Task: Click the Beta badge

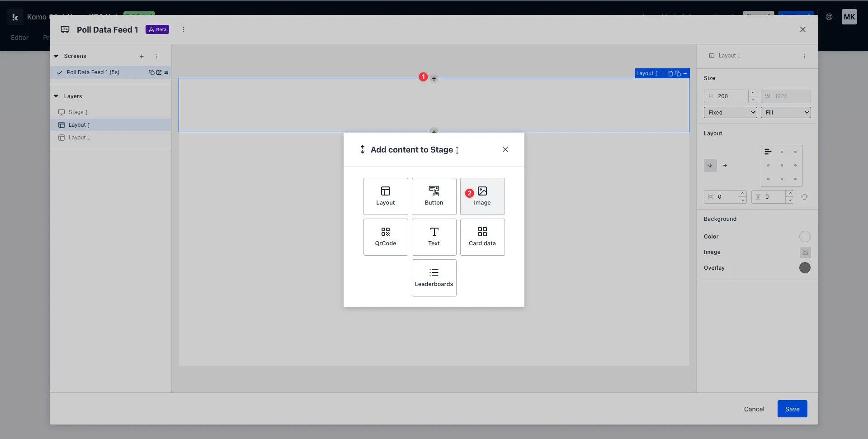Action: pyautogui.click(x=157, y=29)
